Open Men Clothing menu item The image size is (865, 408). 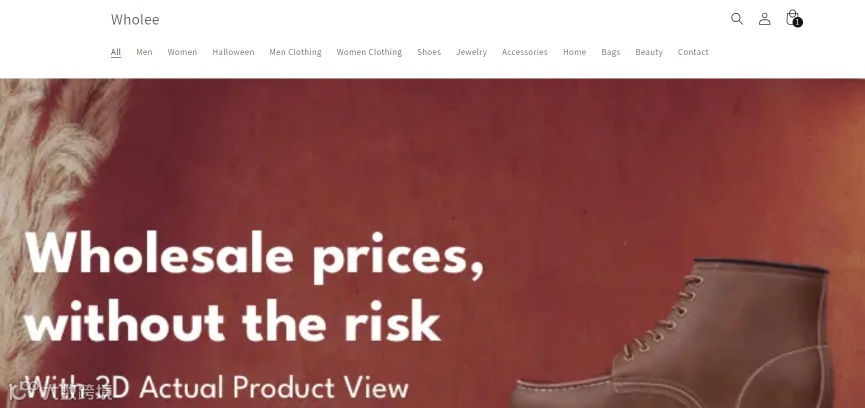click(295, 52)
